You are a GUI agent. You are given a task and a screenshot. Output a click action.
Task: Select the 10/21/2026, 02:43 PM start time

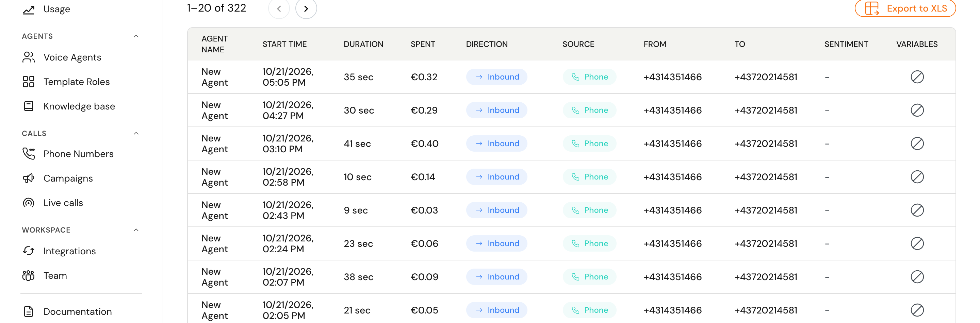[288, 210]
